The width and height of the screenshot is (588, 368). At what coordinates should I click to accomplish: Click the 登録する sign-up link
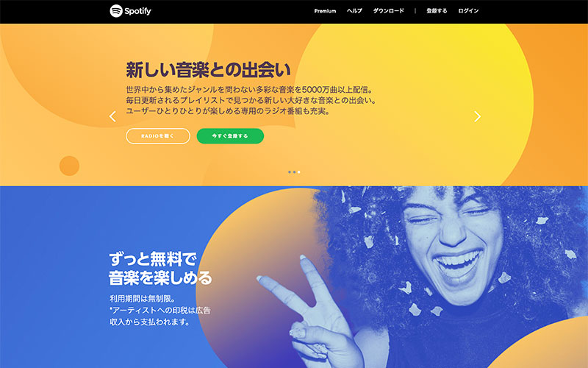[437, 11]
